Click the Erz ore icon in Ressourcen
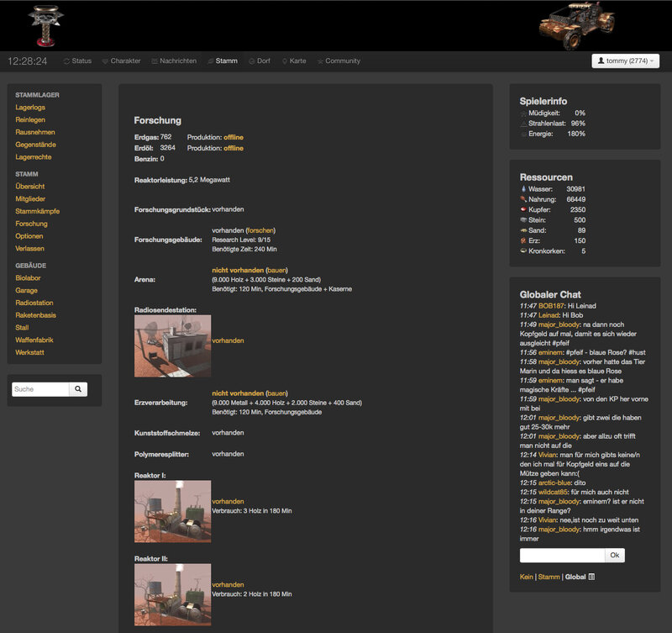The width and height of the screenshot is (672, 633). [x=525, y=242]
